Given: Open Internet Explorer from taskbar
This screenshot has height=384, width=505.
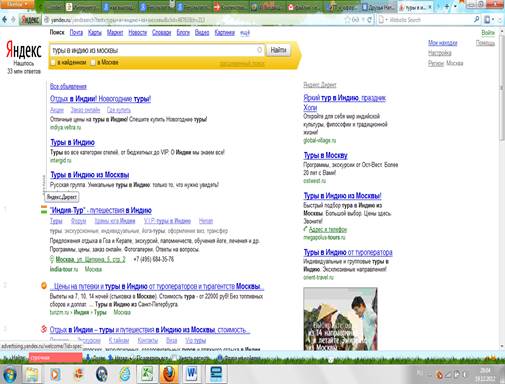Looking at the screenshot, I should tap(125, 374).
